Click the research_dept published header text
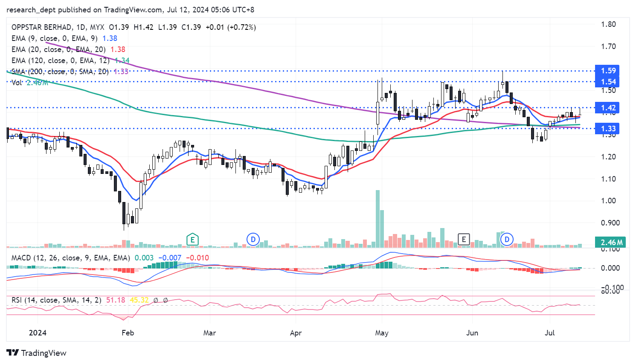This screenshot has width=636, height=364. [x=130, y=9]
